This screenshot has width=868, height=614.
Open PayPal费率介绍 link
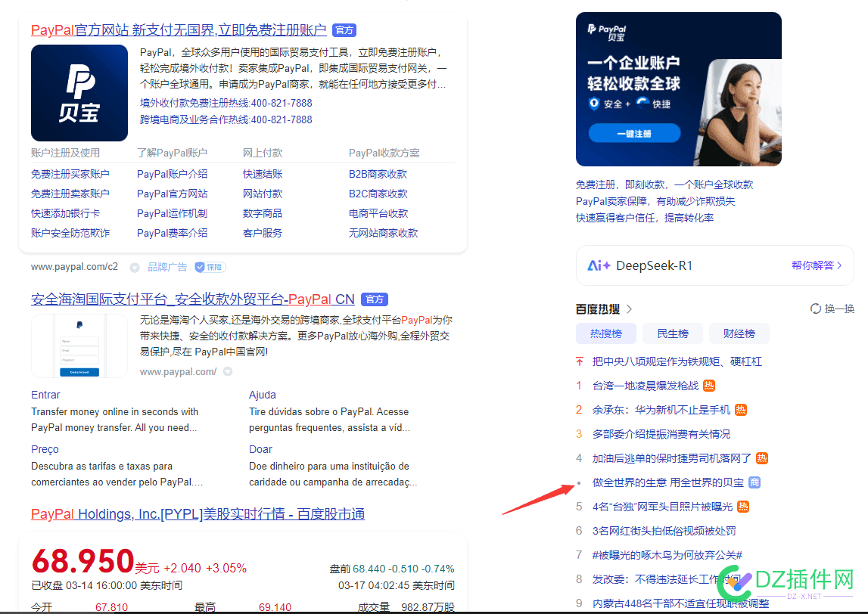(x=172, y=233)
